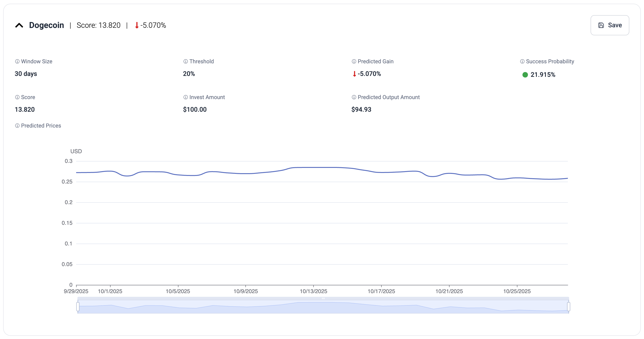
Task: Collapse the Dogecoin panel with chevron
Action: (19, 25)
